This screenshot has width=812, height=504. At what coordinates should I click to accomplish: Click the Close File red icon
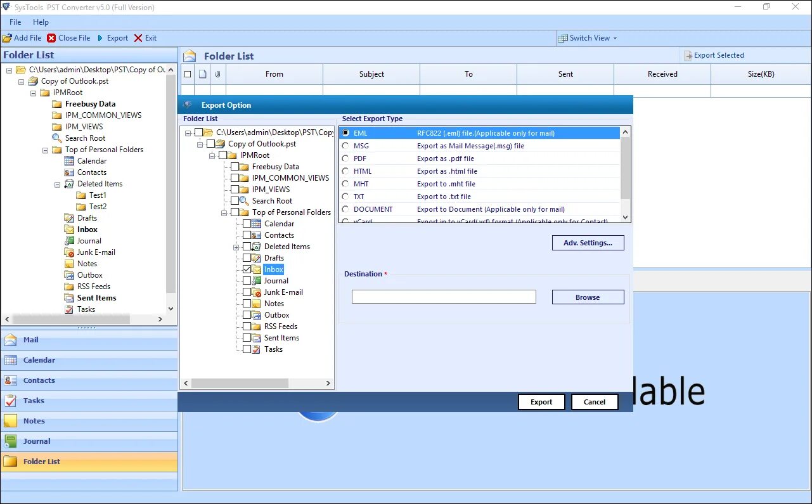point(51,38)
